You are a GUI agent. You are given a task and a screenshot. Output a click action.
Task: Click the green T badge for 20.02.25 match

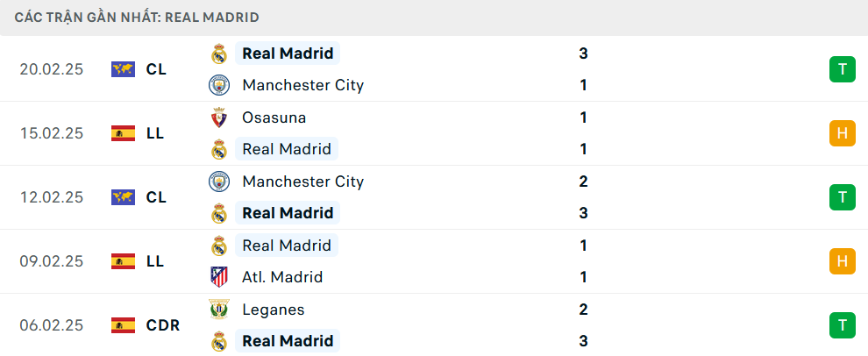(842, 69)
